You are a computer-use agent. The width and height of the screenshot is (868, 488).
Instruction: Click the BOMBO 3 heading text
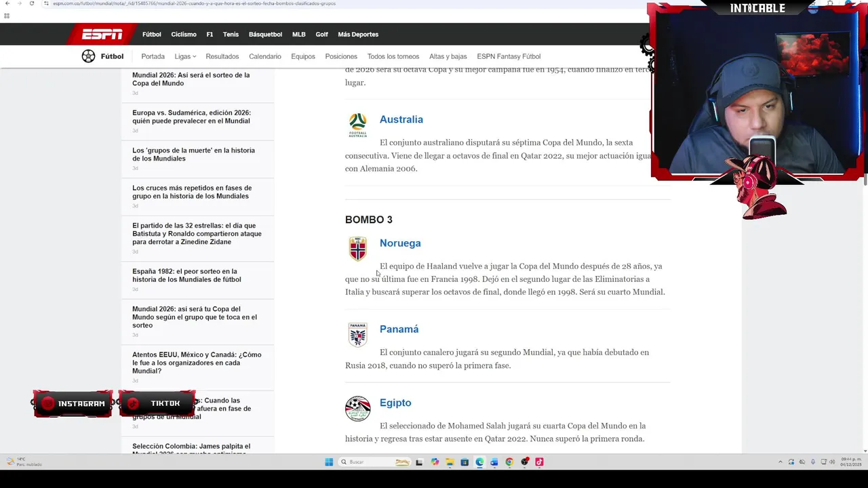(369, 220)
